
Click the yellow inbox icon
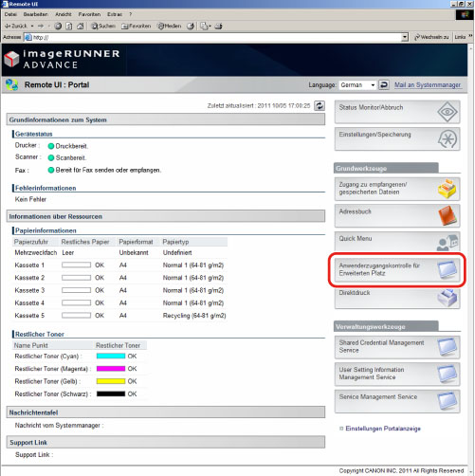click(448, 189)
